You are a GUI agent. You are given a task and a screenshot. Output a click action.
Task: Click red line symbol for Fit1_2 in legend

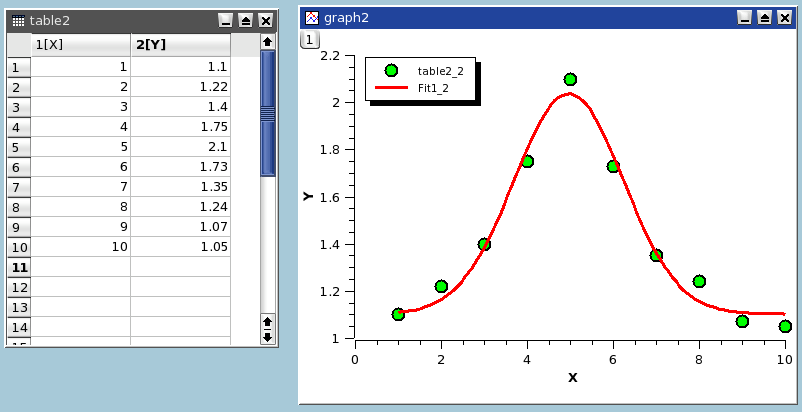[391, 88]
